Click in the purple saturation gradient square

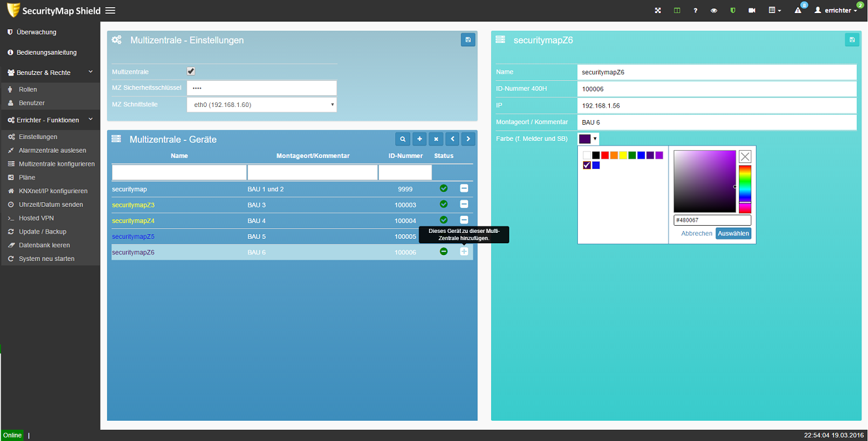tap(704, 181)
